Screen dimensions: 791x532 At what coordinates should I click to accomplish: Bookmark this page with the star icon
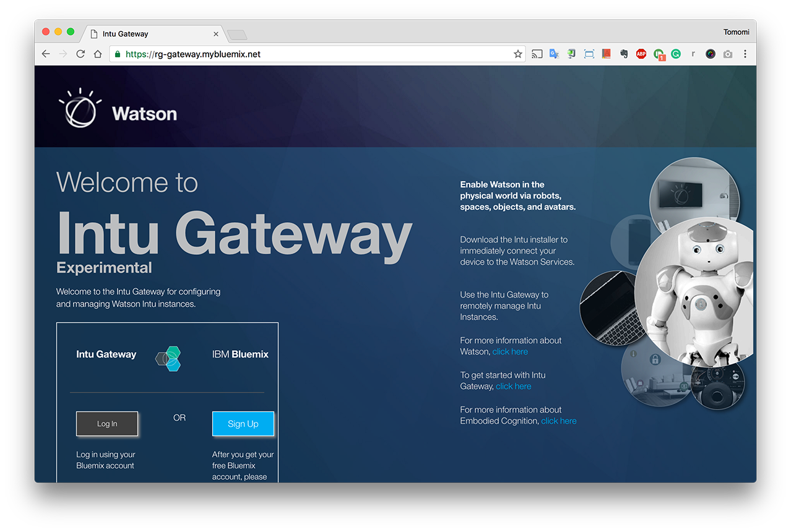[x=518, y=54]
